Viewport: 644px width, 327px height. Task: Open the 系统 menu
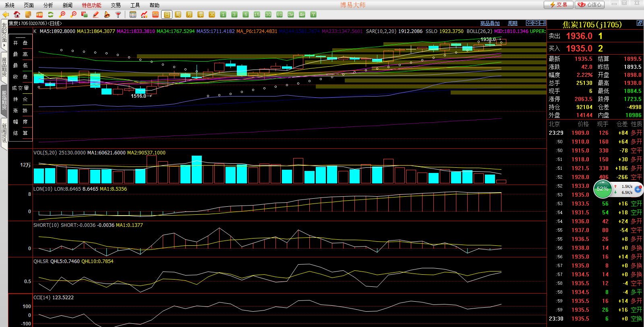[9, 5]
